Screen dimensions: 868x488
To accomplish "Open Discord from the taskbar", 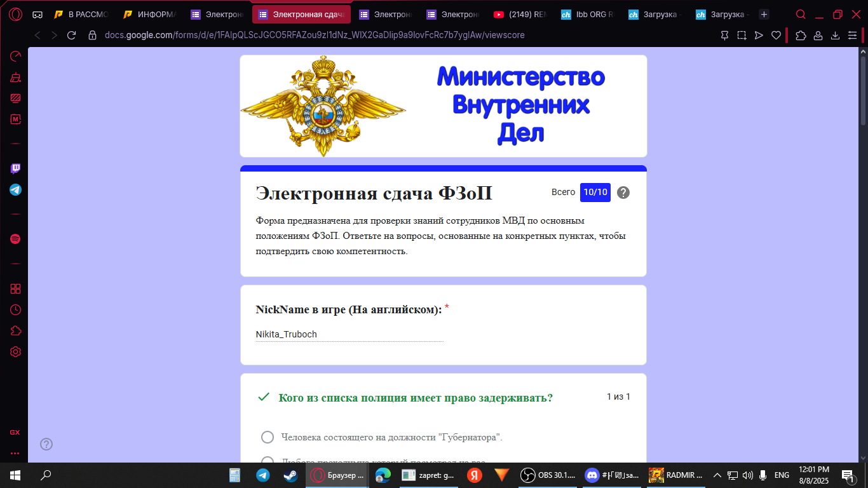I will (x=613, y=475).
